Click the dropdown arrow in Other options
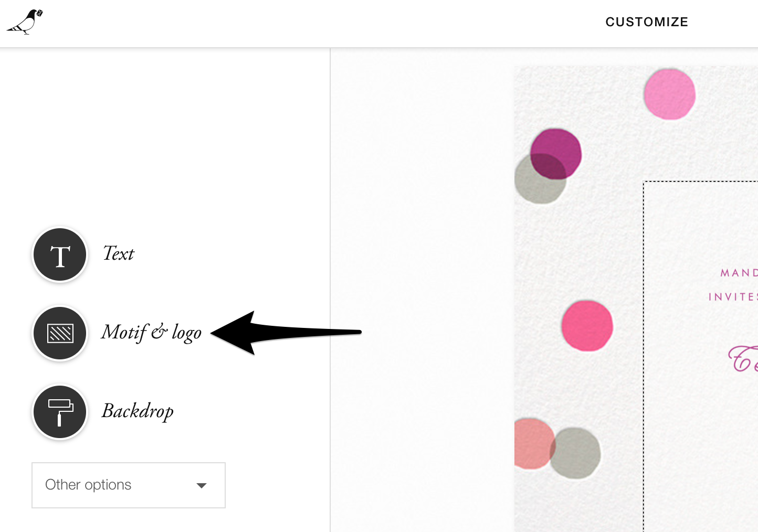The height and width of the screenshot is (532, 758). (x=201, y=486)
